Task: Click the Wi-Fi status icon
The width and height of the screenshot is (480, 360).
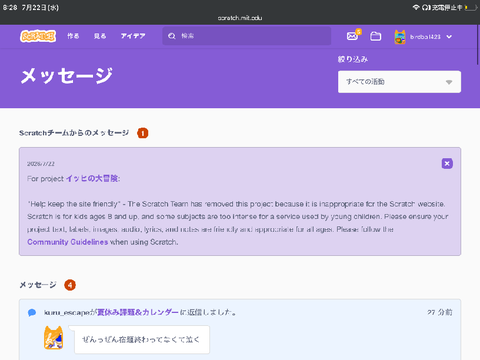Action: (x=416, y=7)
